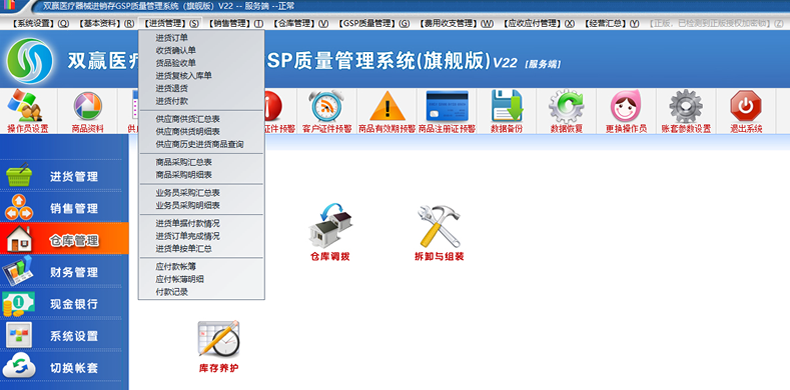Open 账套参数设置 gear icon
Screen dimensions: 790x390
[x=686, y=112]
